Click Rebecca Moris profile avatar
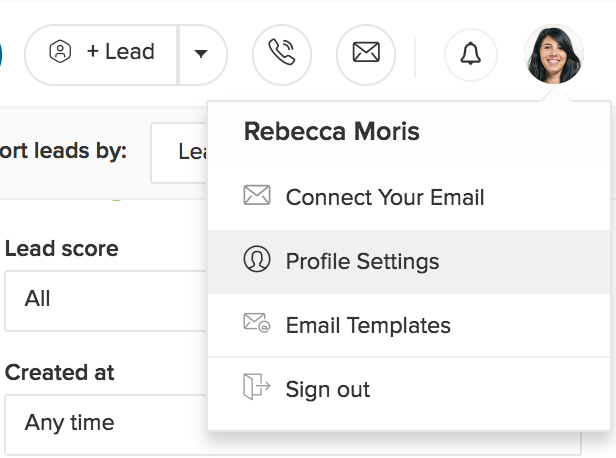This screenshot has height=458, width=616. coord(554,54)
